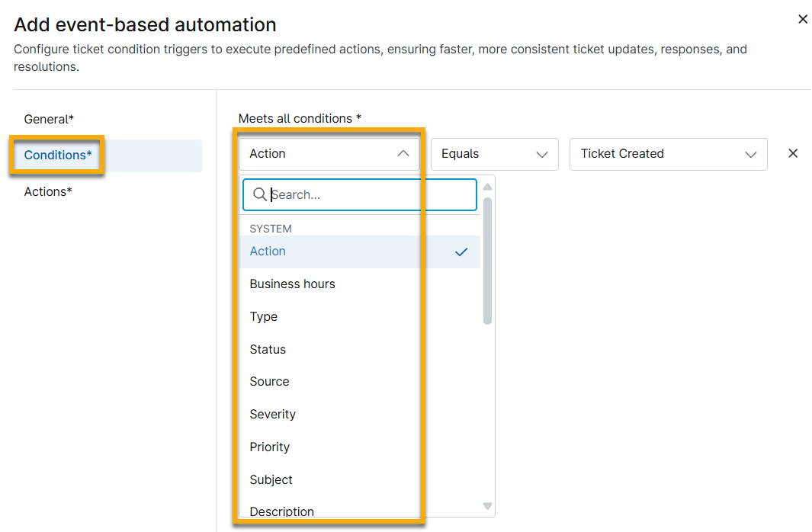
Task: Close the Add event-based automation dialog
Action: pos(803,19)
